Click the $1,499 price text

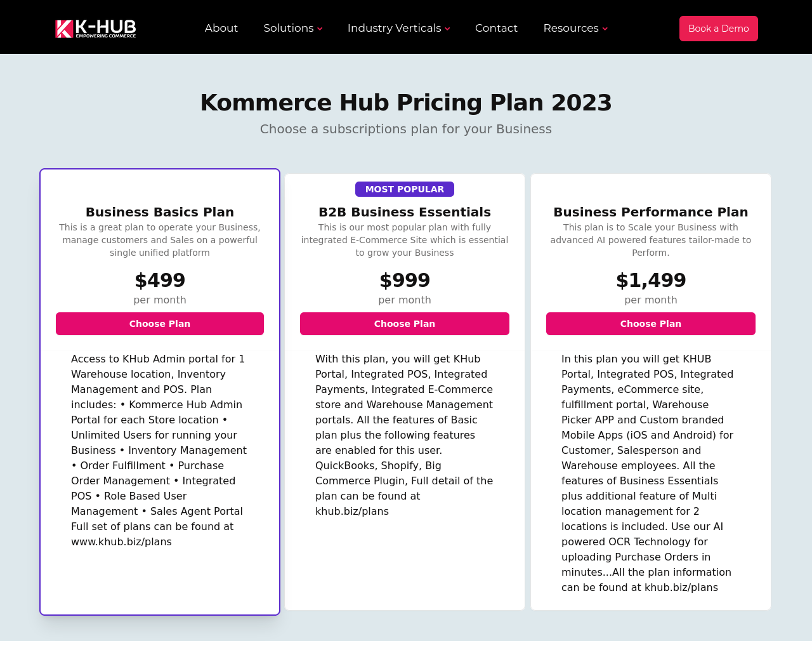pos(651,281)
